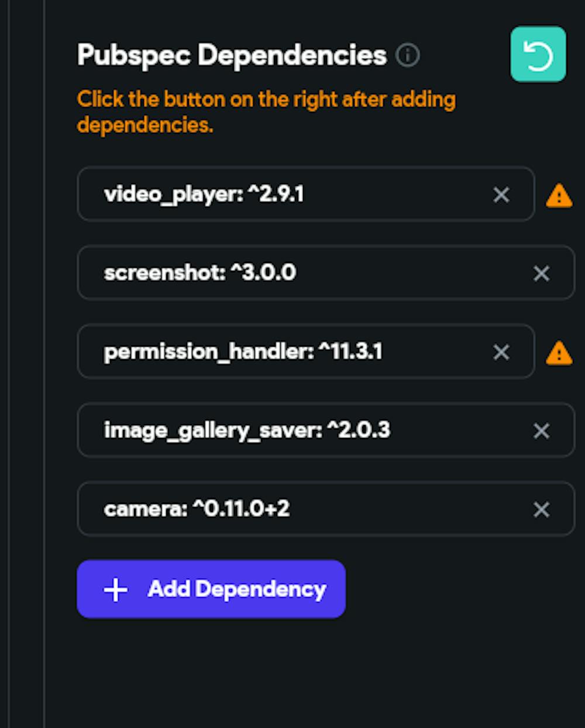This screenshot has height=728, width=585.
Task: Click the Pubspec Dependencies heading
Action: pyautogui.click(x=232, y=56)
